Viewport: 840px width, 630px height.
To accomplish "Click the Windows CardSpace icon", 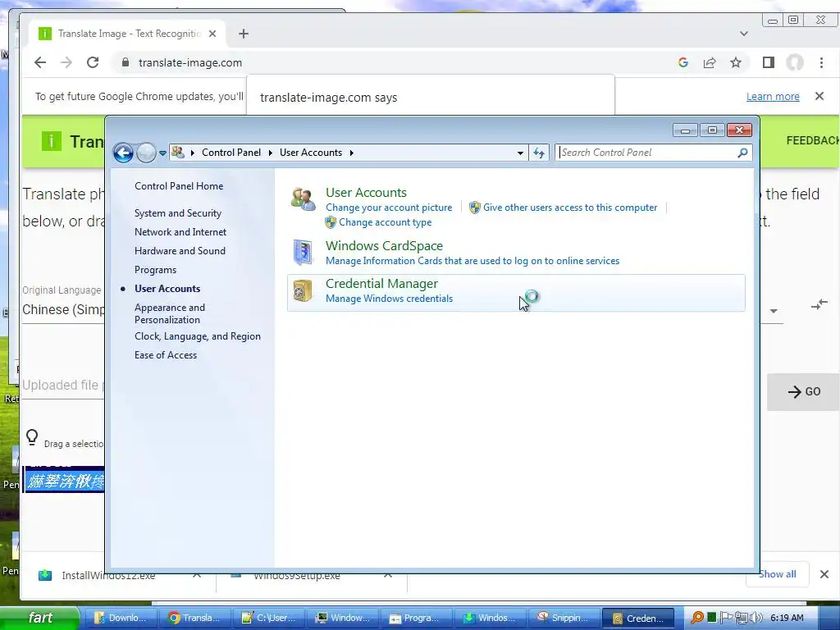I will pyautogui.click(x=304, y=253).
